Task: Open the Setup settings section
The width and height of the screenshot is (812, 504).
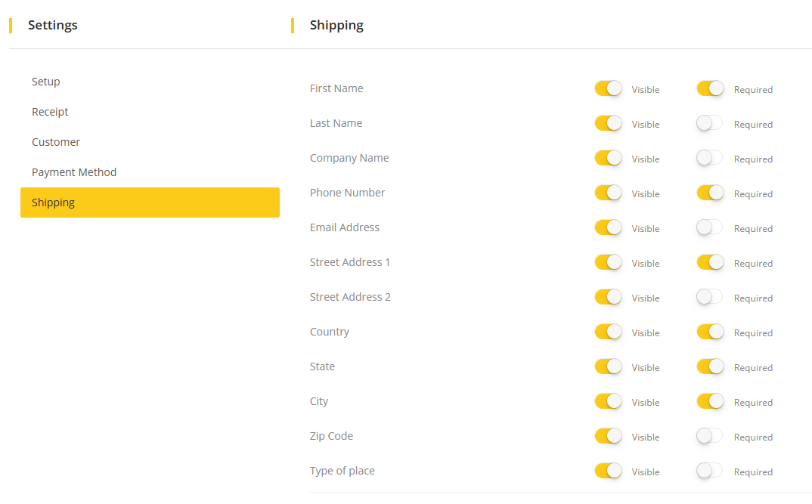Action: coord(46,82)
